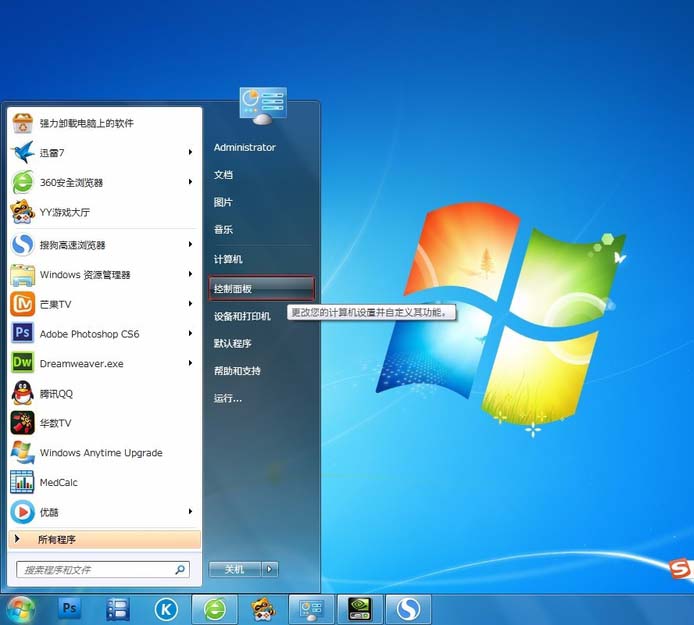Open the 360 browser taskbar icon
The image size is (694, 625).
pos(215,608)
